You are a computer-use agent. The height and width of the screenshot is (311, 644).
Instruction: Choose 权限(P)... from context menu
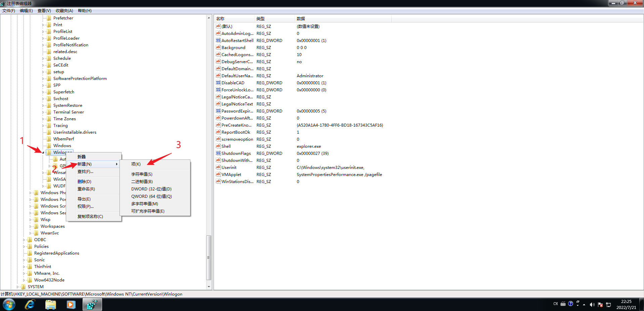point(94,207)
